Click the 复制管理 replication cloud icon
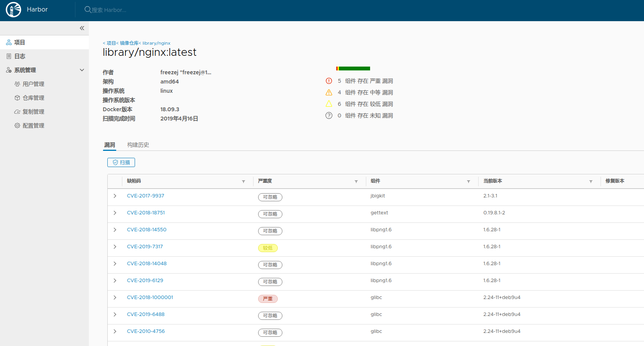Image resolution: width=644 pixels, height=346 pixels. (17, 112)
